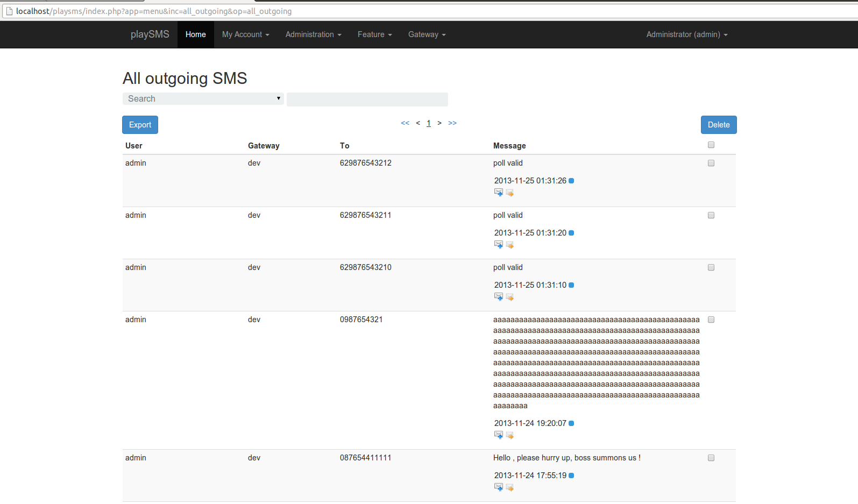The image size is (858, 504).
Task: Click blue status square beside 01:31:10 timestamp
Action: pos(571,285)
